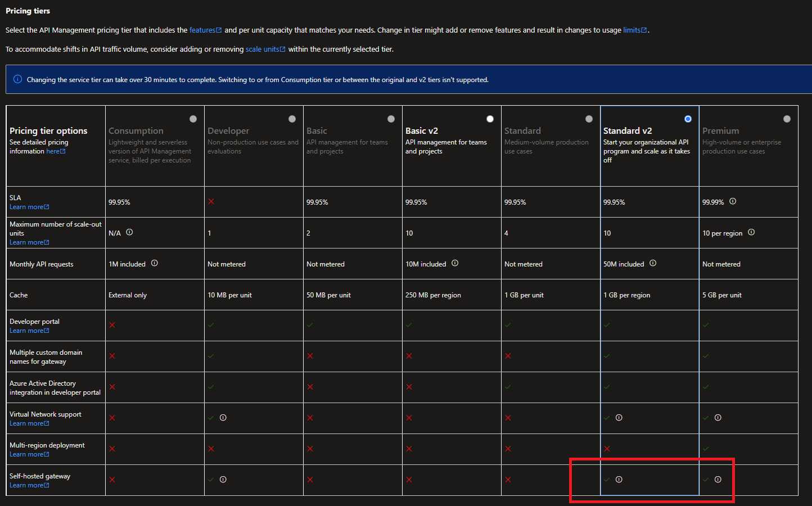Image resolution: width=812 pixels, height=506 pixels.
Task: Click info icon beside 1M included
Action: pos(155,263)
